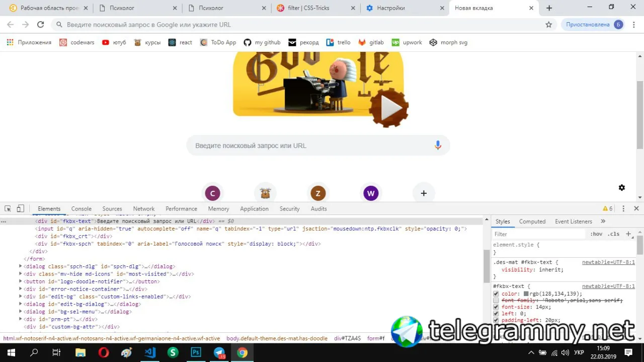
Task: Add a shortcut with plus tile
Action: point(424,193)
